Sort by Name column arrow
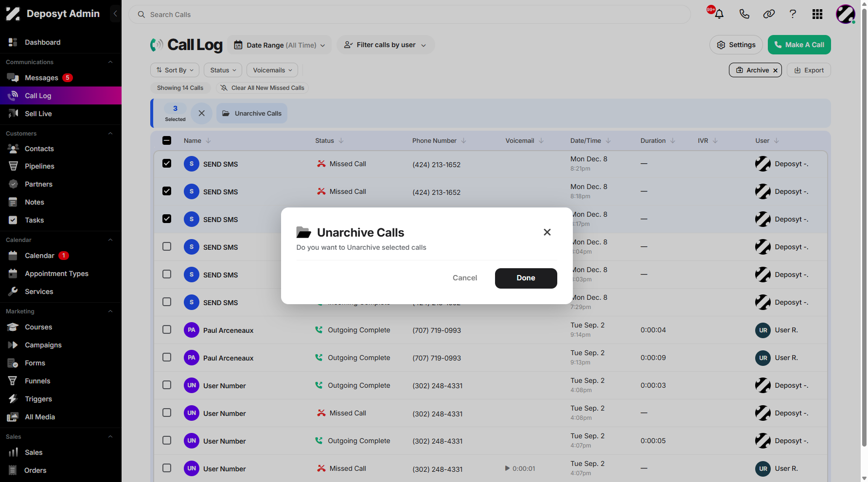Viewport: 868px width, 482px height. [208, 141]
